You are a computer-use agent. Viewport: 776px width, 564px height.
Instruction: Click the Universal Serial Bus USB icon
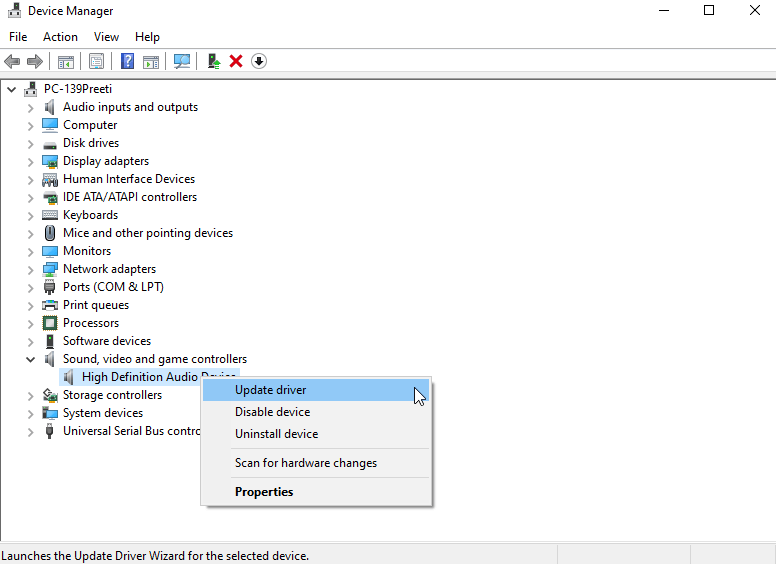(x=49, y=431)
